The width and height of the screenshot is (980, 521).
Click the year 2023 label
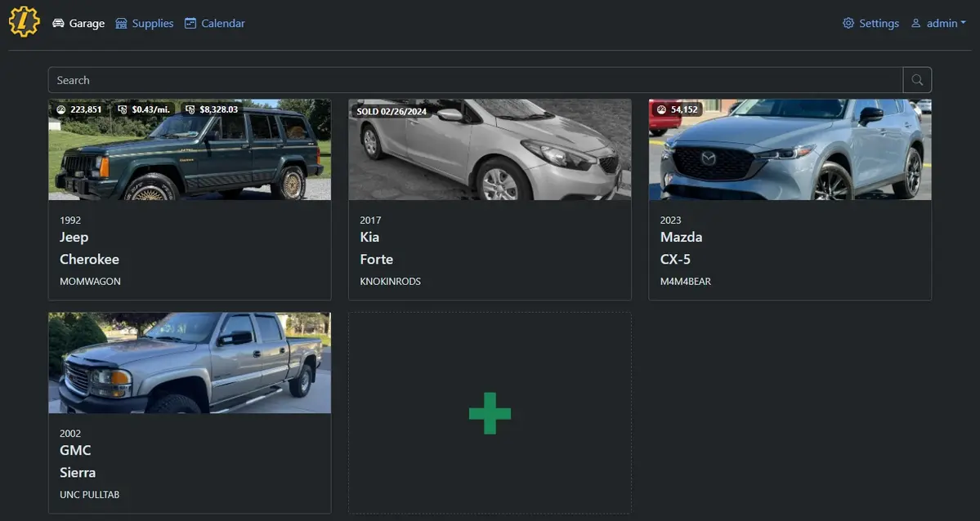[x=670, y=220]
